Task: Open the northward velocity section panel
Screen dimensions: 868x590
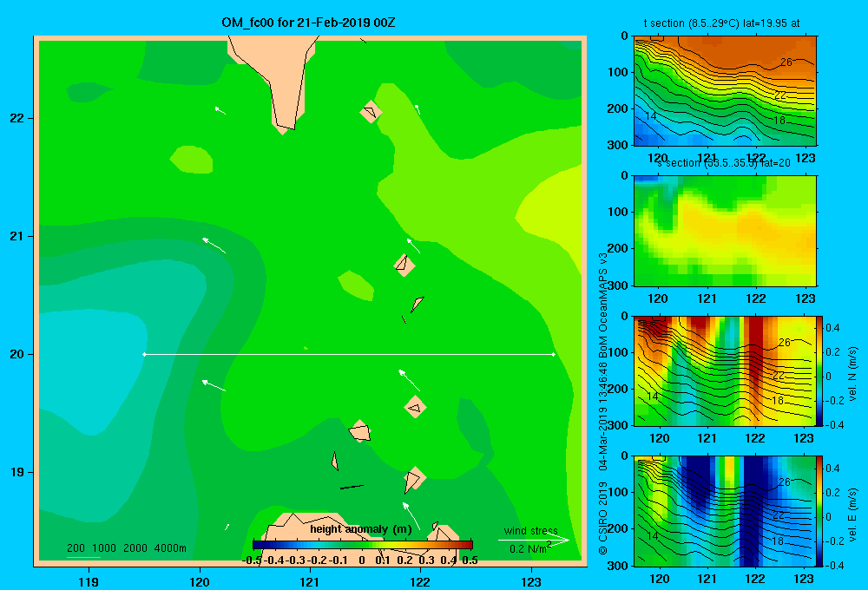Action: [x=725, y=370]
